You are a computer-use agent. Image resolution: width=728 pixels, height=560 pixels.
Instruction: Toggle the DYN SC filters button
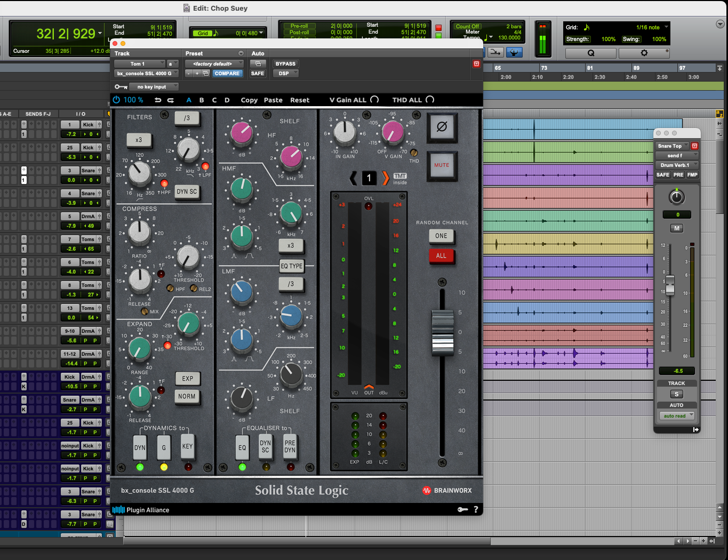pyautogui.click(x=187, y=191)
